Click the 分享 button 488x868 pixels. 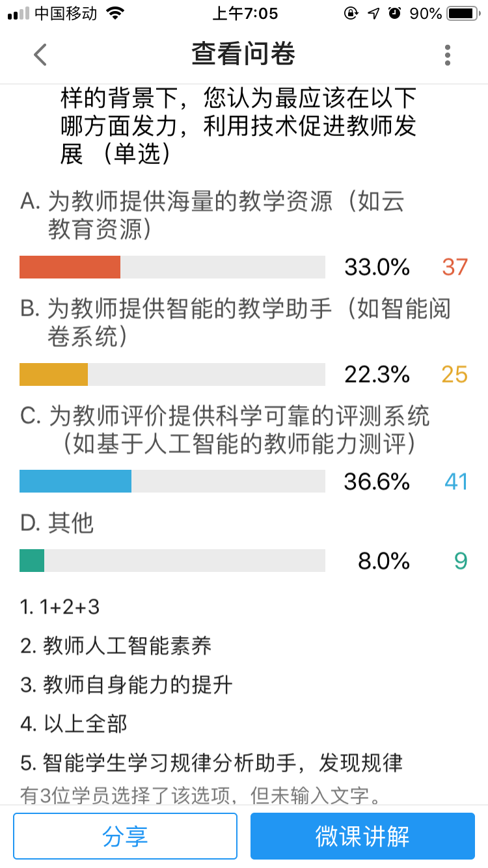(x=125, y=836)
